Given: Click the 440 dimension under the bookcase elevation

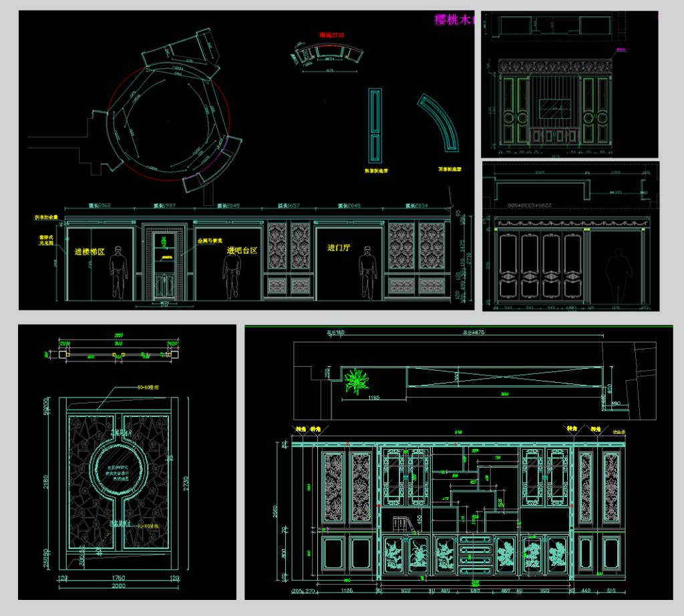Looking at the screenshot, I should point(585,590).
